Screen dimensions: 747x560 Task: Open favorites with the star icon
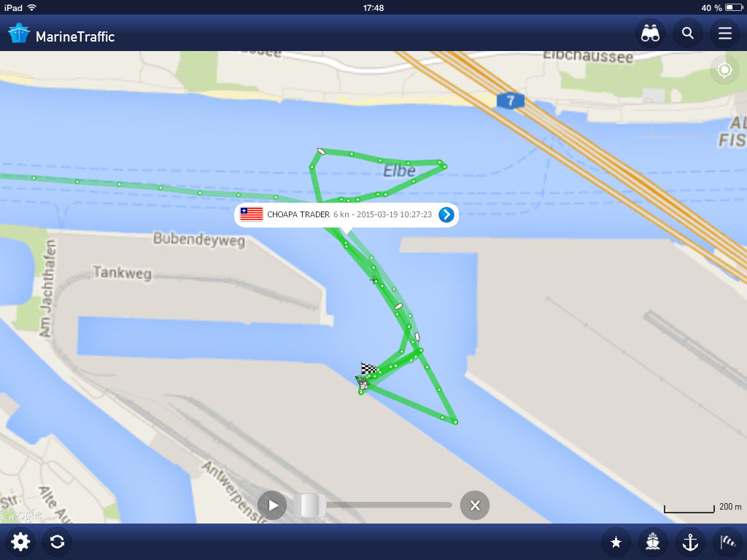[616, 542]
